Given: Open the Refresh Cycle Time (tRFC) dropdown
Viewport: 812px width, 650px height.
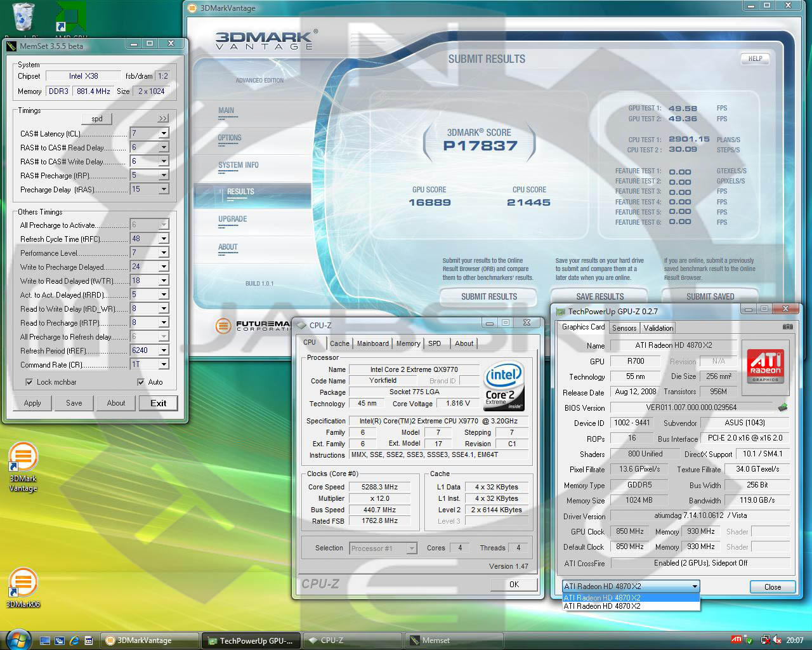Looking at the screenshot, I should click(x=164, y=239).
